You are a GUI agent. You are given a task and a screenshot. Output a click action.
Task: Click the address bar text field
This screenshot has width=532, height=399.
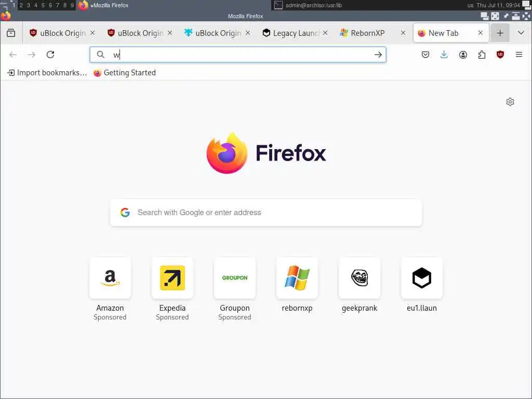[x=237, y=55]
